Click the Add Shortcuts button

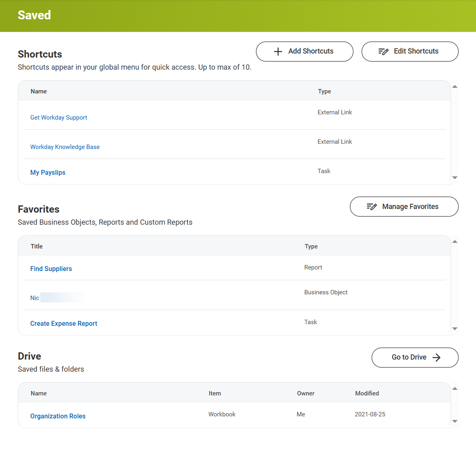pyautogui.click(x=304, y=52)
